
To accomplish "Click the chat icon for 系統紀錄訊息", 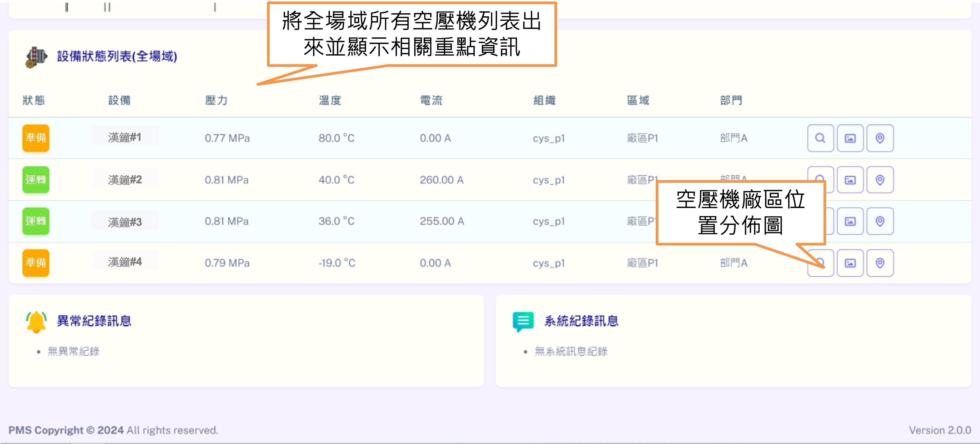I will coord(523,321).
